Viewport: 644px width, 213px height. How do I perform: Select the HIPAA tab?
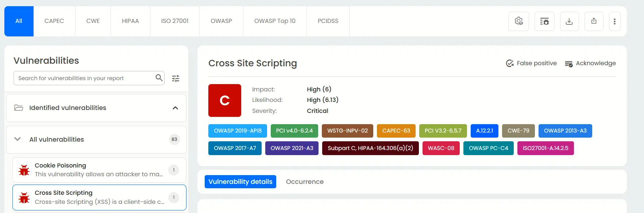(130, 21)
